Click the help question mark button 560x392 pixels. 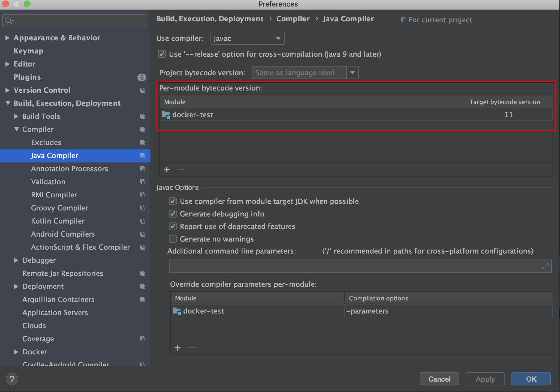click(x=12, y=379)
